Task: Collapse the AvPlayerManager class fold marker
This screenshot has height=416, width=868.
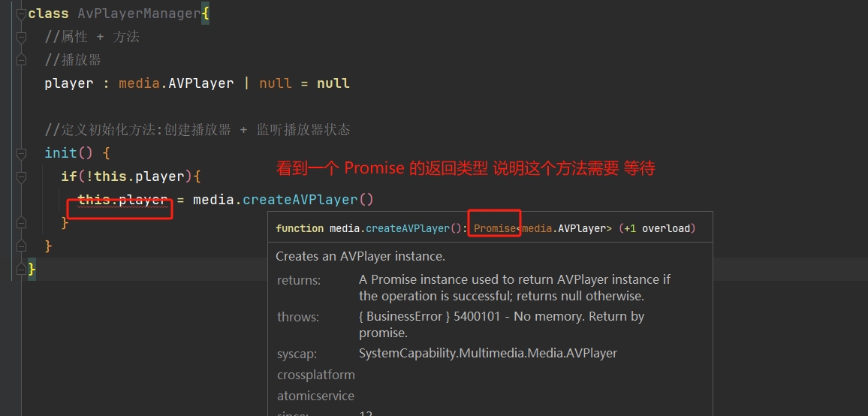Action: tap(21, 14)
